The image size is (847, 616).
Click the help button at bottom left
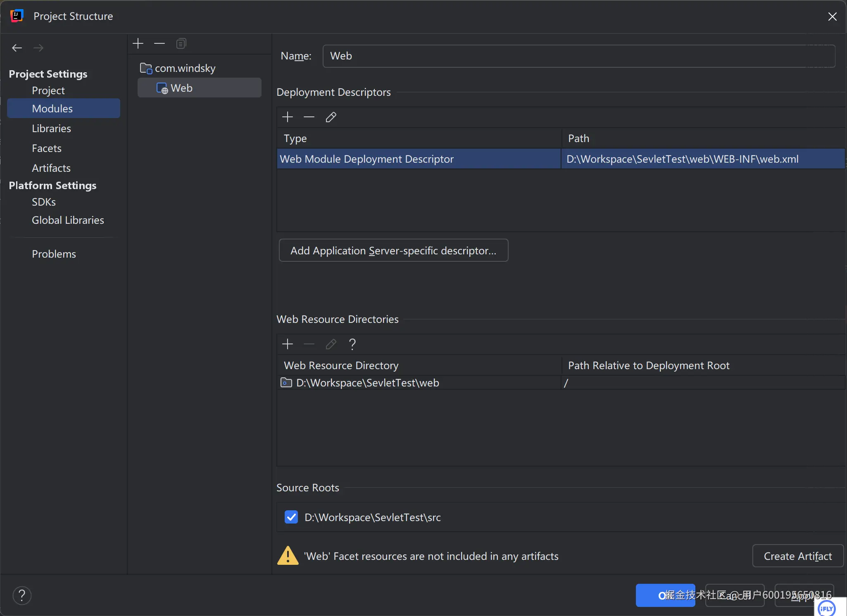point(22,595)
